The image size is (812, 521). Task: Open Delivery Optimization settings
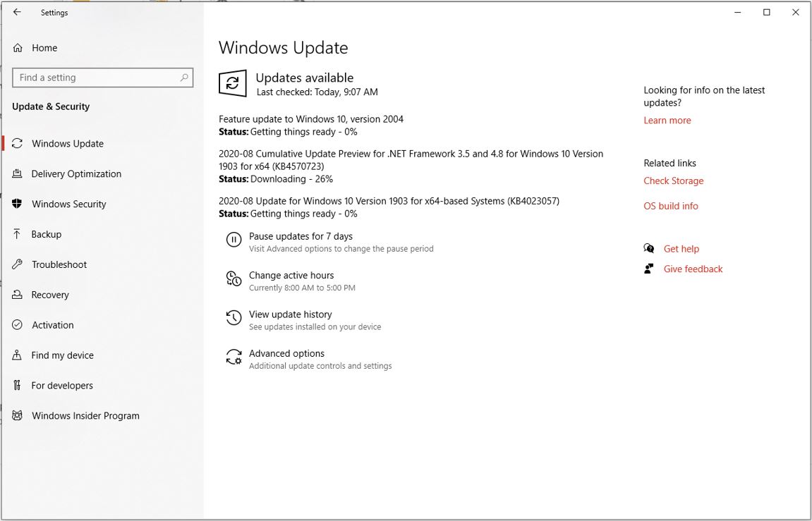76,174
